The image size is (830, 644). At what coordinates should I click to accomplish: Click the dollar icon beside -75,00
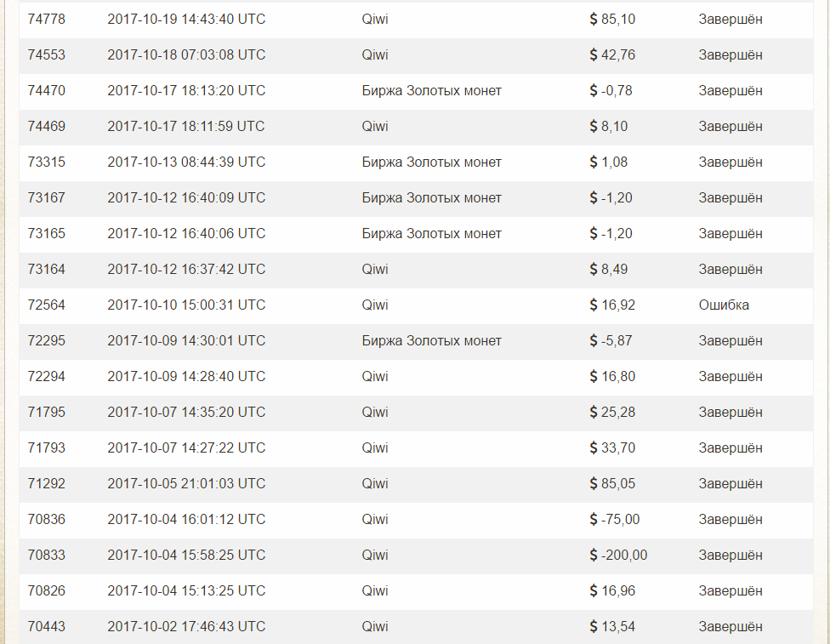click(593, 519)
